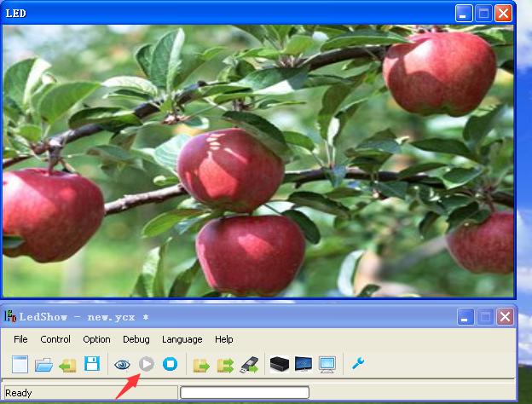
Task: Click the light blue computer monitor icon
Action: pos(327,365)
